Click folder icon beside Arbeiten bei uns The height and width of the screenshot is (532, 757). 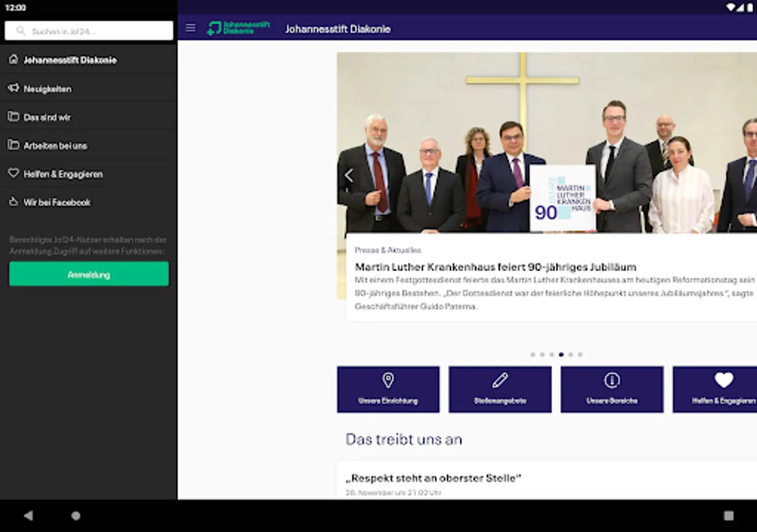tap(14, 145)
